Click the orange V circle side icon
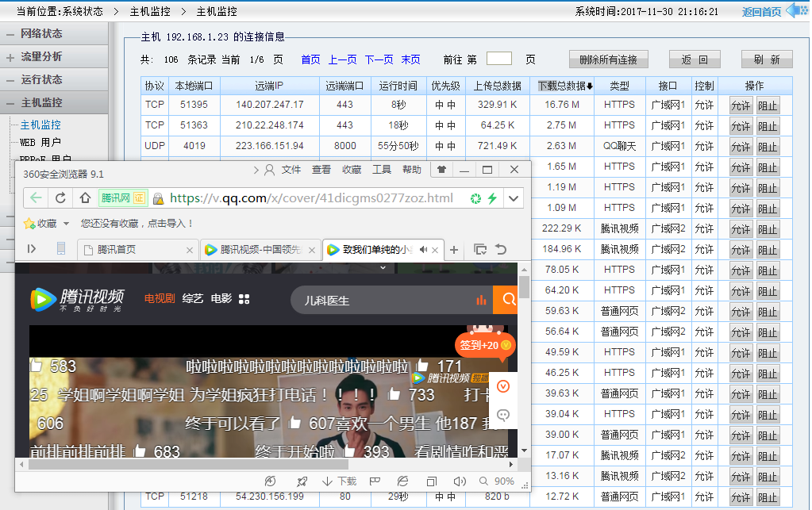This screenshot has height=510, width=812. [503, 386]
